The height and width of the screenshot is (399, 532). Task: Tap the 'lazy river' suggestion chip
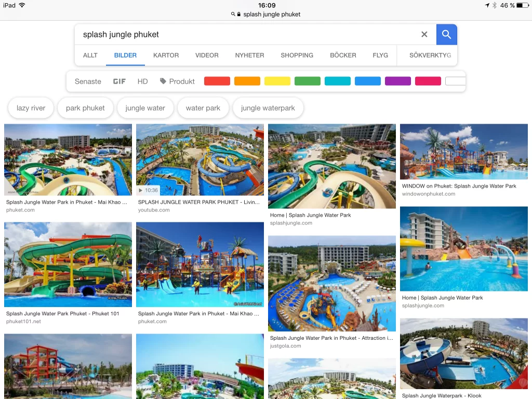pyautogui.click(x=31, y=108)
